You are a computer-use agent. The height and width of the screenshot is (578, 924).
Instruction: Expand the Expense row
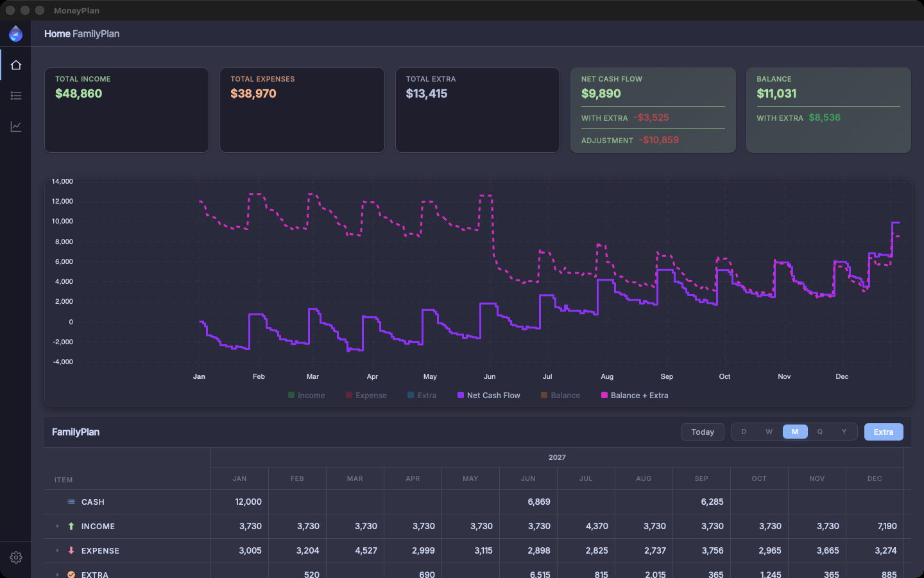(x=57, y=550)
